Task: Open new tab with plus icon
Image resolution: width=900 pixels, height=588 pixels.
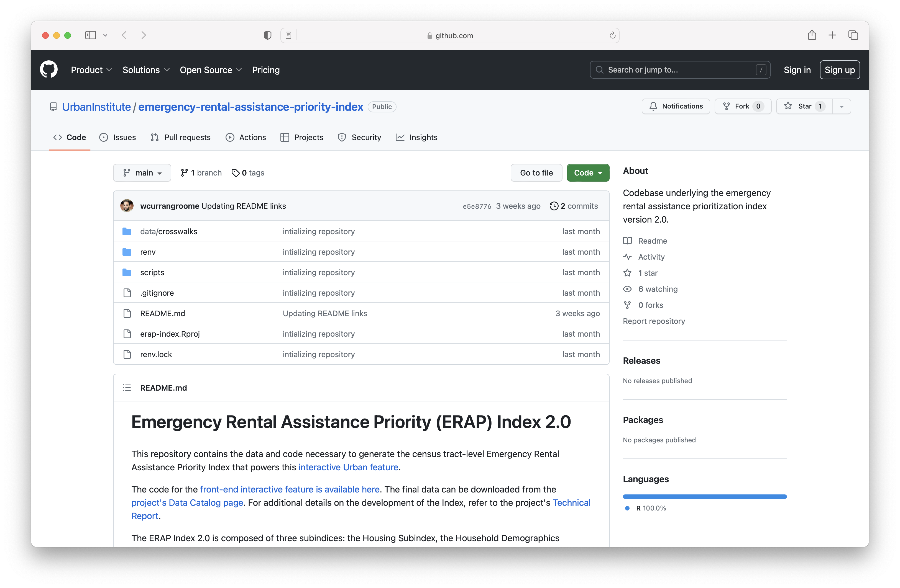Action: pyautogui.click(x=832, y=35)
